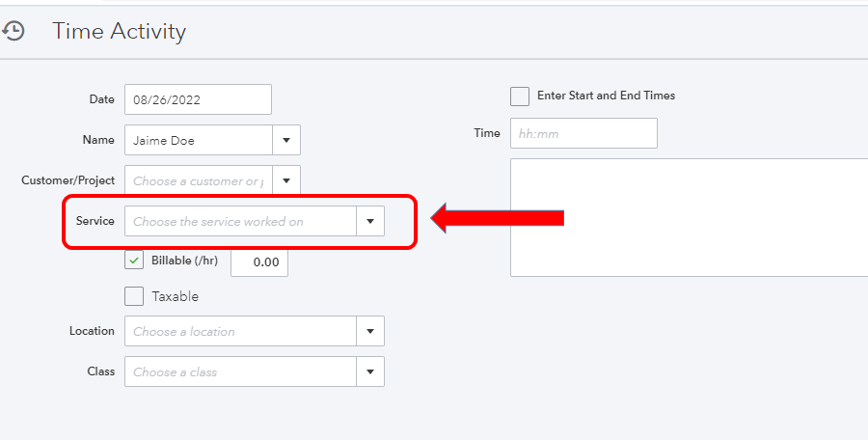Image resolution: width=868 pixels, height=440 pixels.
Task: Click the Choose the service worked on field
Action: [x=240, y=221]
